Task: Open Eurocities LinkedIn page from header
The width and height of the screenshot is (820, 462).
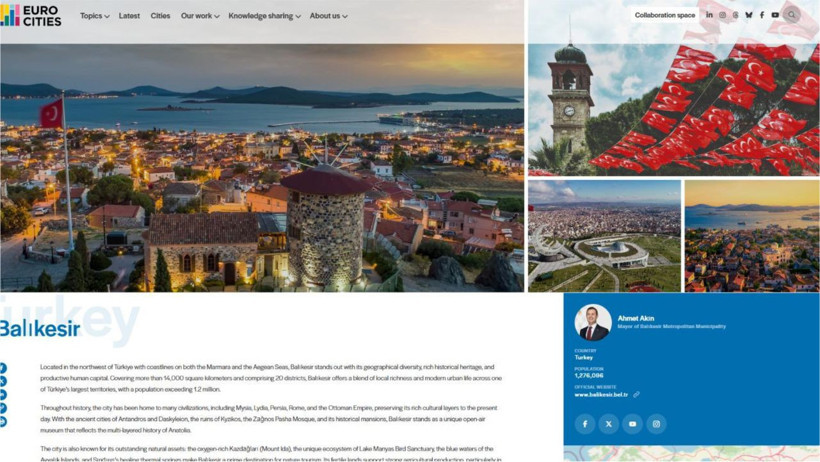Action: (x=710, y=15)
